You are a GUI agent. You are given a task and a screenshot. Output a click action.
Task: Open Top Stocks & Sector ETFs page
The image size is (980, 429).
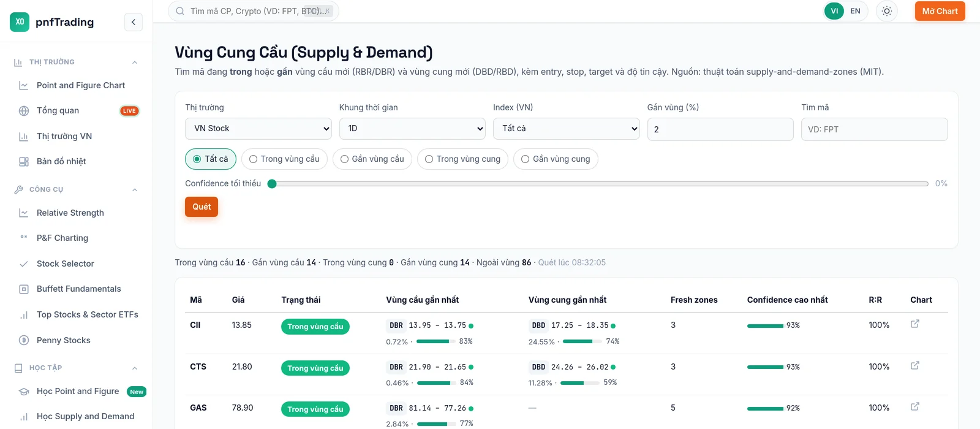coord(88,314)
